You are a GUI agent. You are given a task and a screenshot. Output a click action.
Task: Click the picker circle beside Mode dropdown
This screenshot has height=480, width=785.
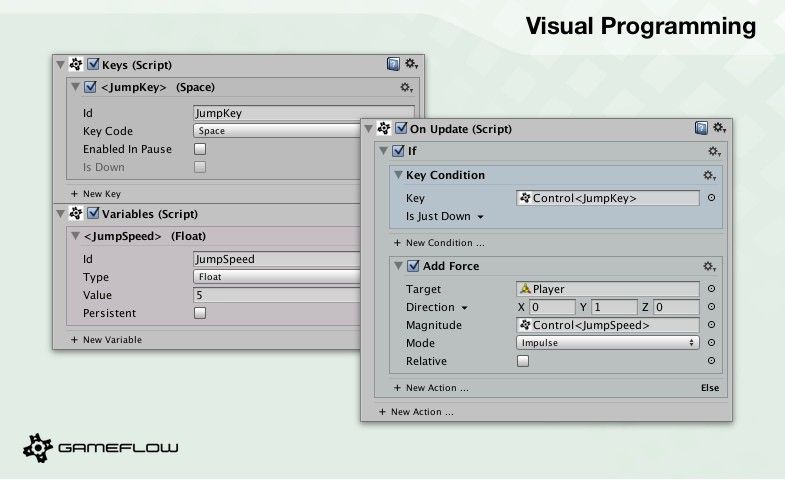(x=711, y=343)
